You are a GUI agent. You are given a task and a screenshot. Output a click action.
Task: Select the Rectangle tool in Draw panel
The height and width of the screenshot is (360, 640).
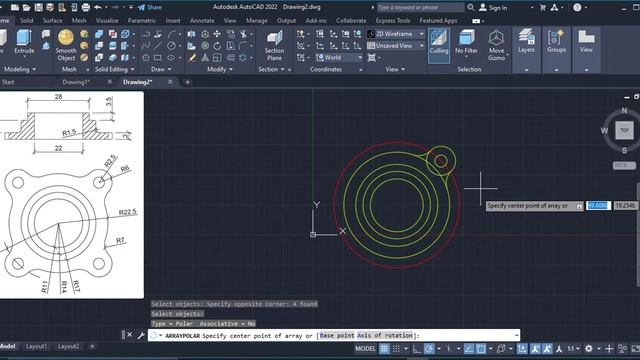[158, 58]
